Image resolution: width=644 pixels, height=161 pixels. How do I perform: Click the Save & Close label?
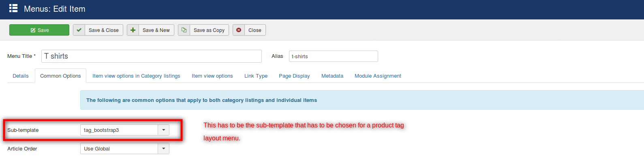point(104,30)
